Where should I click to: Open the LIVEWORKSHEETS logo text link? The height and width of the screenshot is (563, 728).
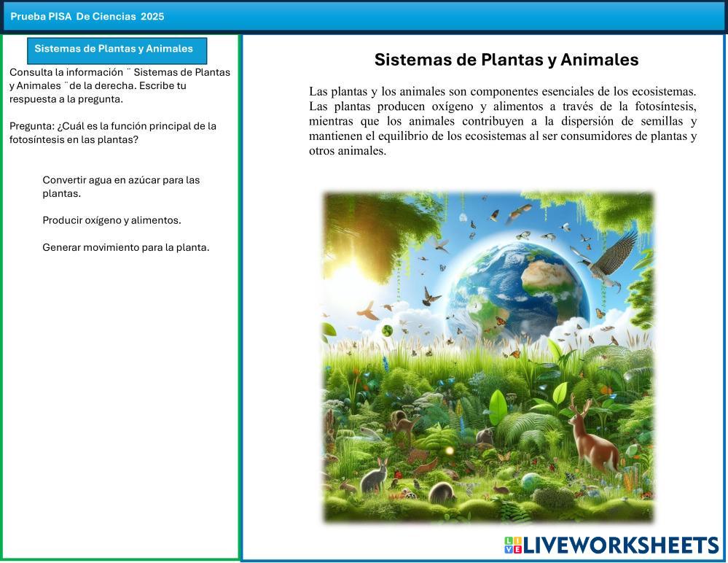621,545
